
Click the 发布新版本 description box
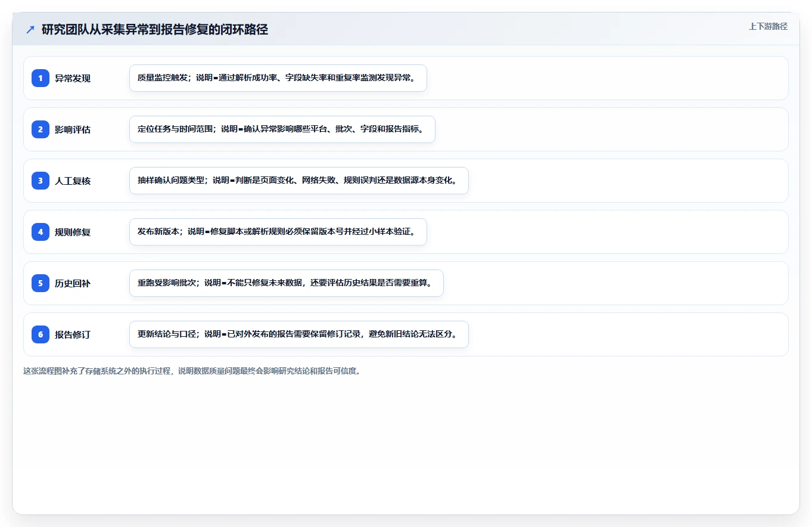tap(278, 232)
